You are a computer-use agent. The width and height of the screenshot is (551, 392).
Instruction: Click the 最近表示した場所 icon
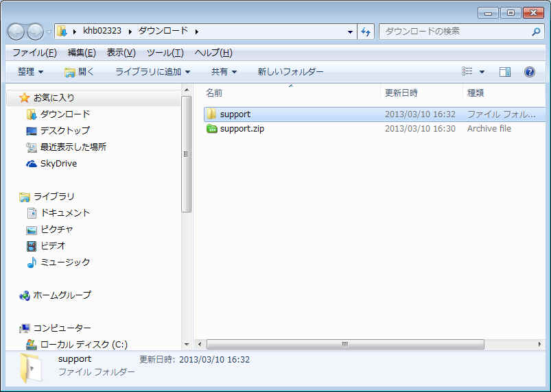click(x=32, y=147)
